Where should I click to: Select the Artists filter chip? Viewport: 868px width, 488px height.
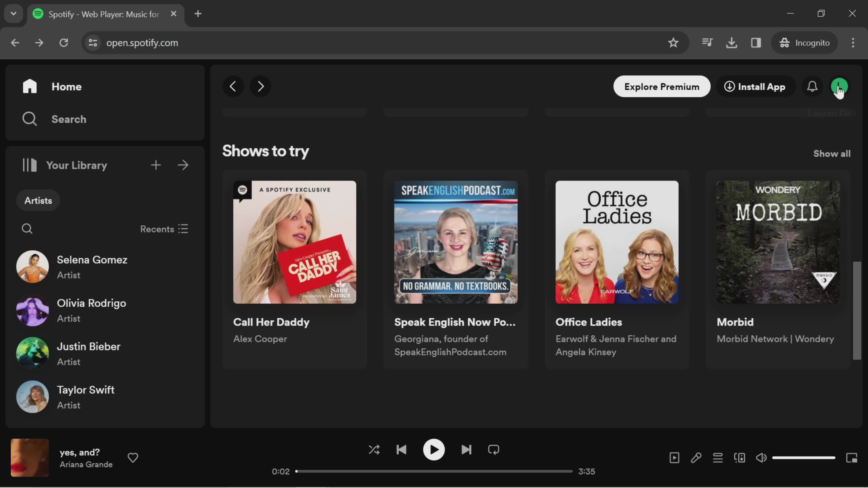click(38, 200)
